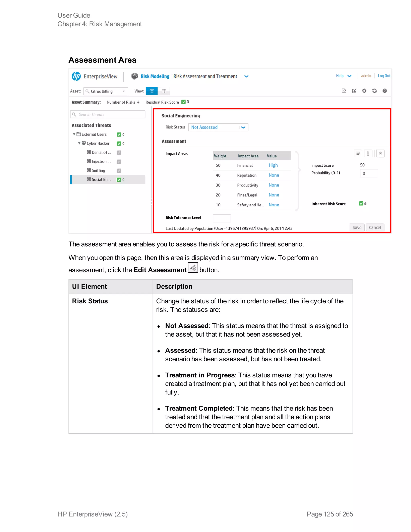
Task: Click the admin user name
Action: pos(366,76)
